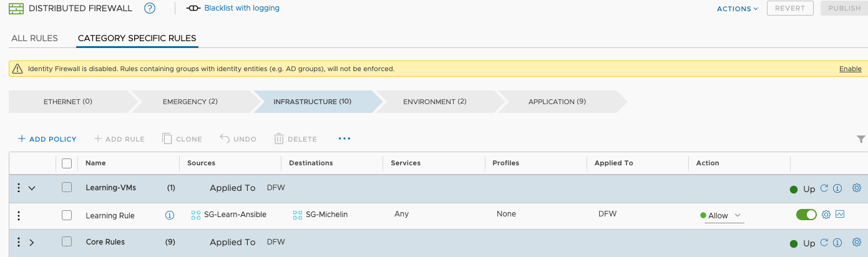Open Core Rules policy settings gear
Screen dimensions: 868x257
[857, 242]
